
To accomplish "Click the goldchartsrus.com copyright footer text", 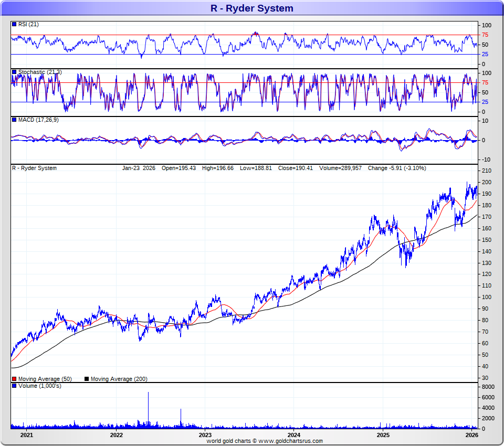I will tap(265, 441).
